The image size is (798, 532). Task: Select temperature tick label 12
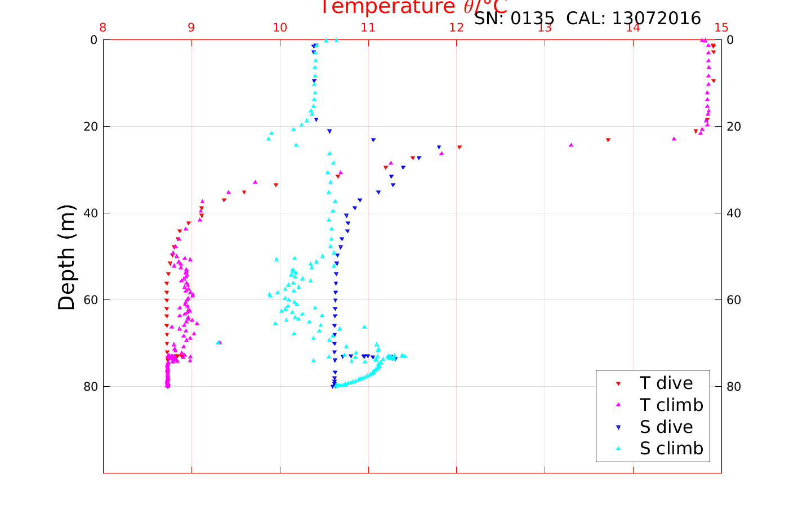pos(456,28)
